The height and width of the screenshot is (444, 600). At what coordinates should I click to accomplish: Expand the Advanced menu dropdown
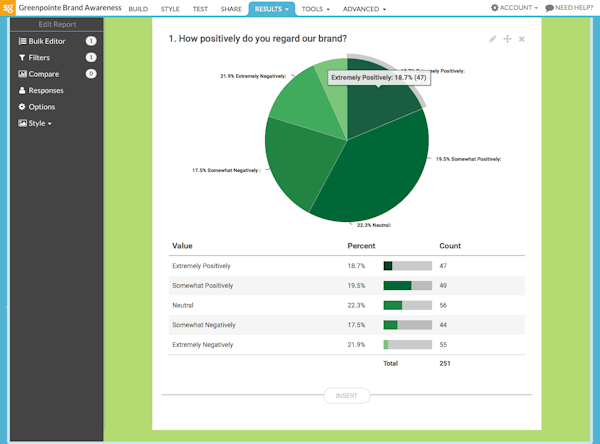pos(364,8)
